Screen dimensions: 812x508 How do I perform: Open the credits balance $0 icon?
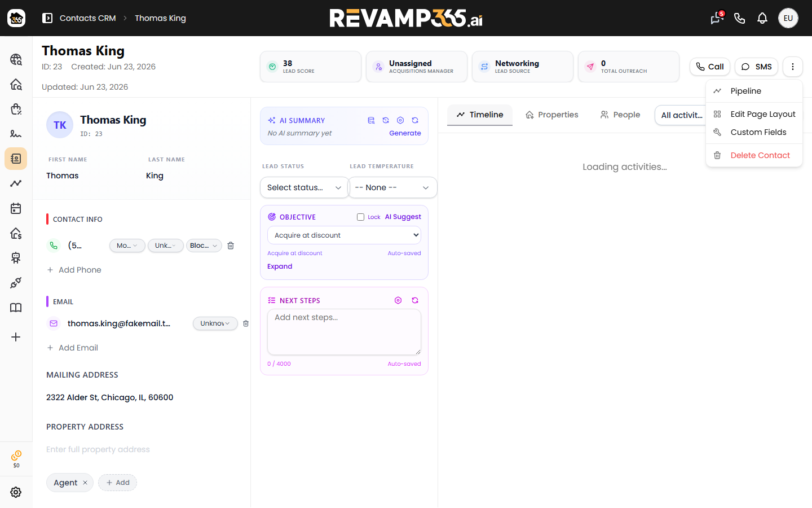(16, 459)
